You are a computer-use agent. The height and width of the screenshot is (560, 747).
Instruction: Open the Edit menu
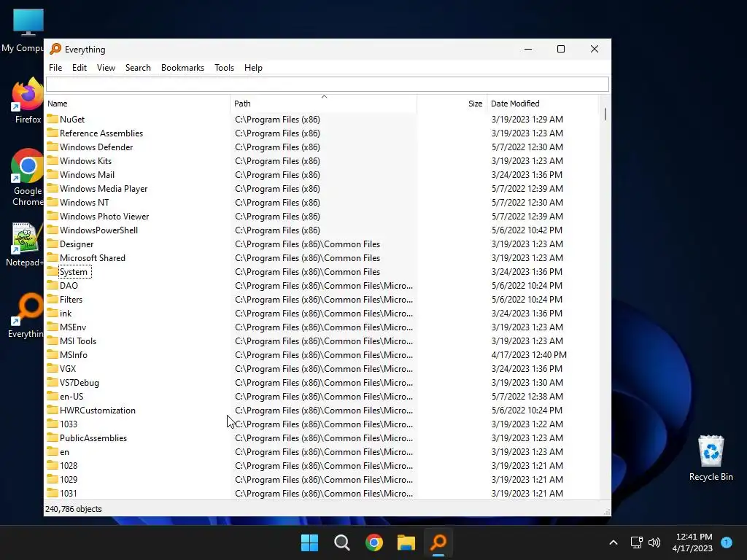[79, 68]
